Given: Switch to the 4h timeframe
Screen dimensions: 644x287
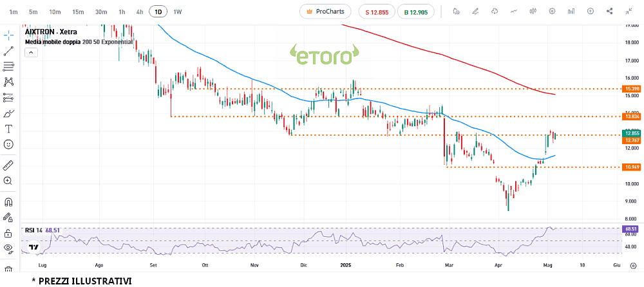Looking at the screenshot, I should (x=140, y=12).
